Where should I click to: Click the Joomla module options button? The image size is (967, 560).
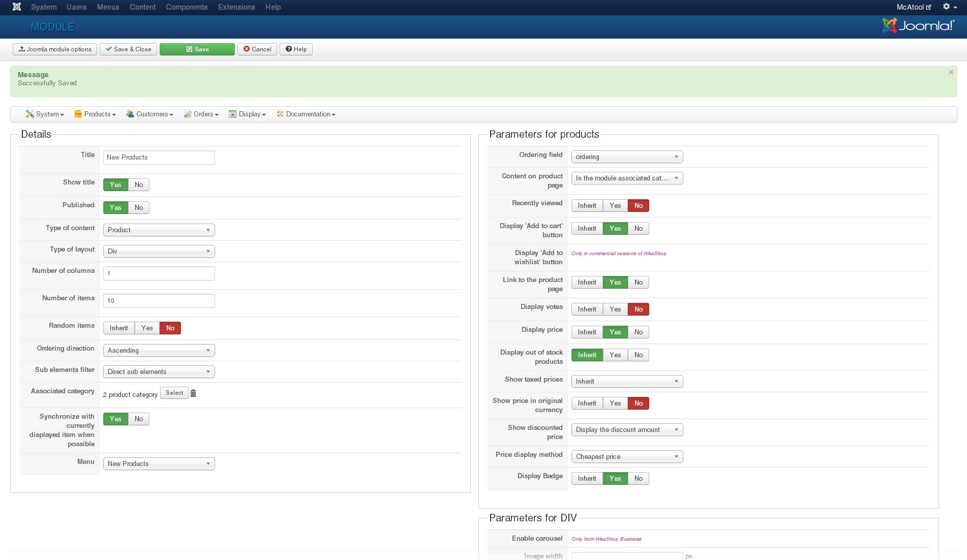(x=55, y=49)
